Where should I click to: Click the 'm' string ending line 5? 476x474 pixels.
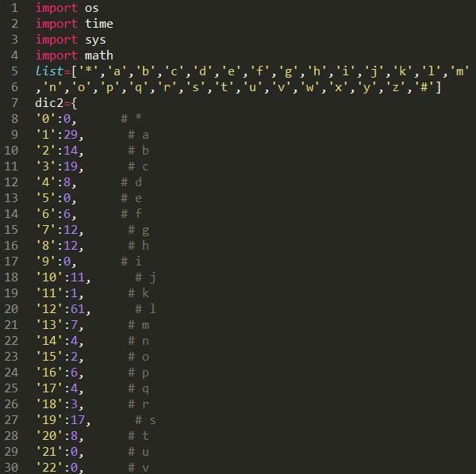[x=459, y=71]
